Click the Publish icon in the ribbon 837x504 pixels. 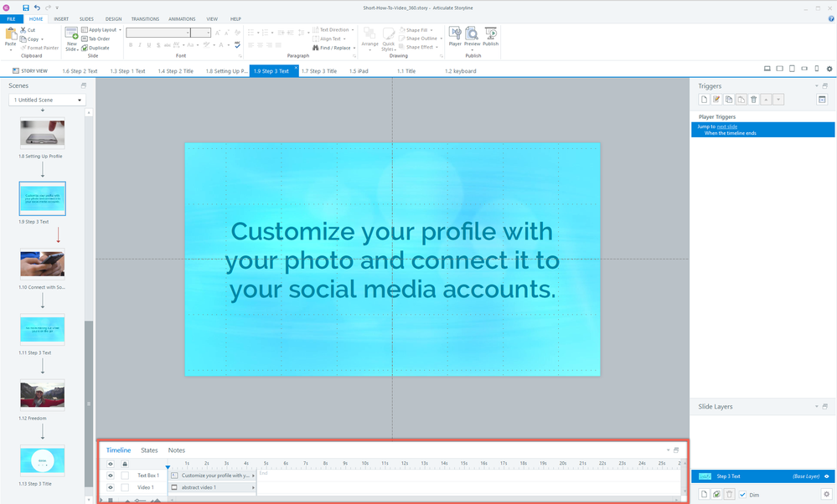[490, 34]
